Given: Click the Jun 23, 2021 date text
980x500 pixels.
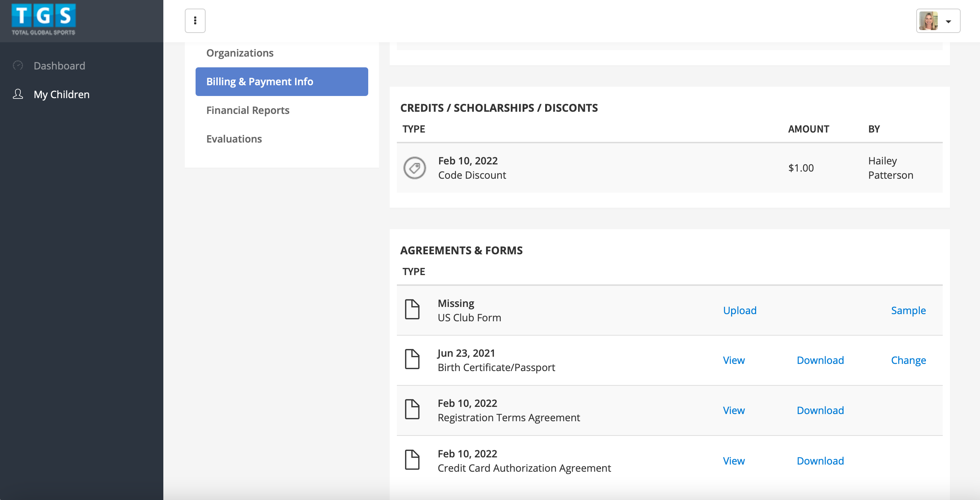Looking at the screenshot, I should [466, 353].
